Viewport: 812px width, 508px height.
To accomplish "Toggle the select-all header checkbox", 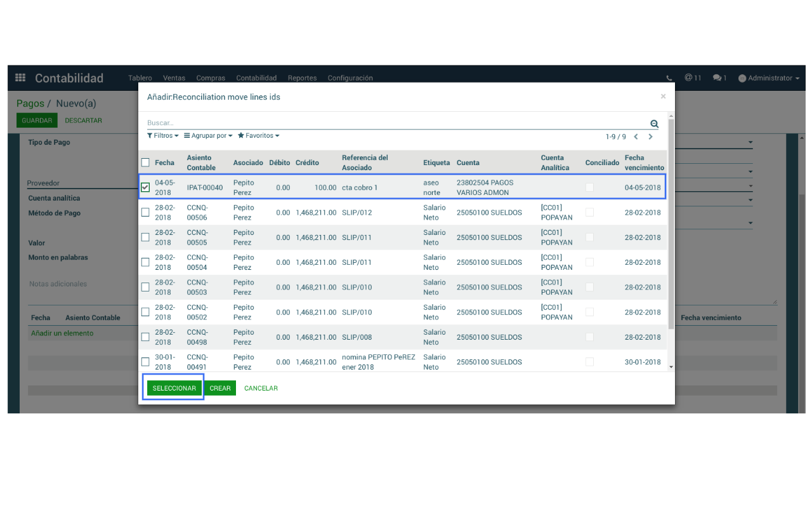I will click(145, 163).
